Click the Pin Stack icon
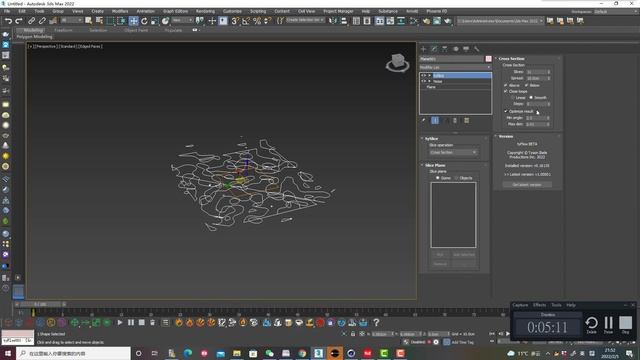The width and height of the screenshot is (640, 360). [424, 120]
